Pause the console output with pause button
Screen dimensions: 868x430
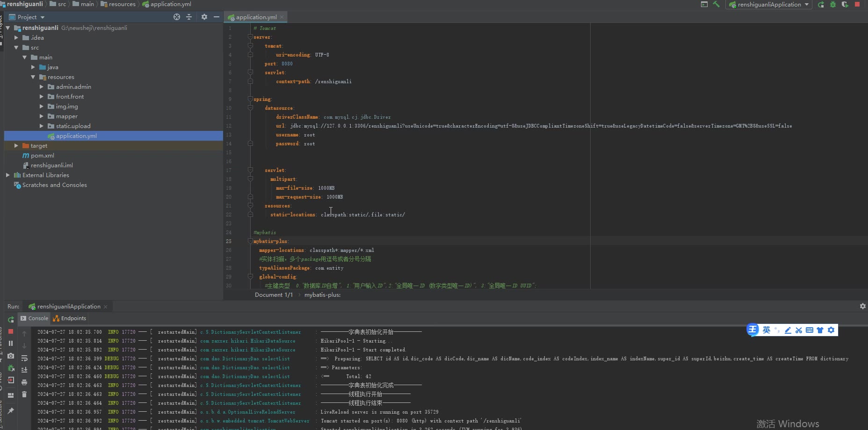click(x=11, y=343)
